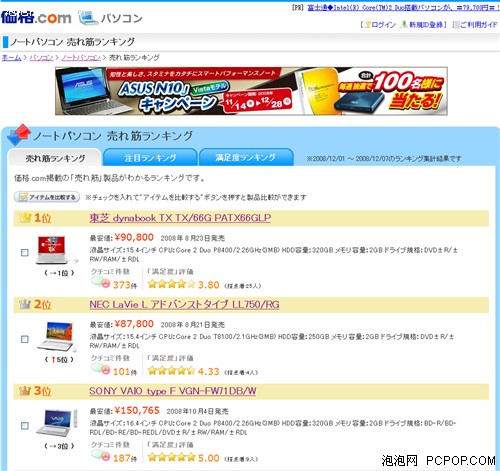
Task: Click the ASUS N10J campaign banner
Action: (x=251, y=91)
